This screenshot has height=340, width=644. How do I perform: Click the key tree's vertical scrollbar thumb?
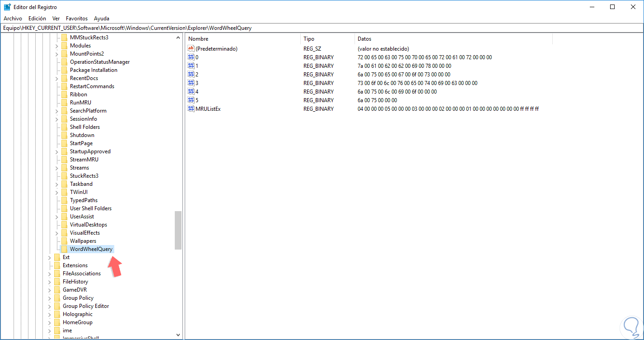point(178,230)
